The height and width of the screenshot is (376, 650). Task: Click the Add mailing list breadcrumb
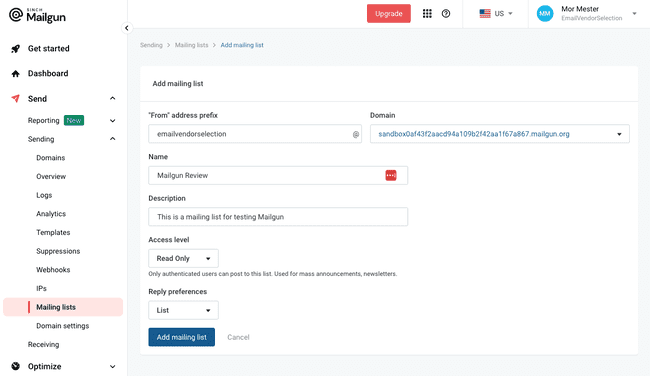(242, 45)
